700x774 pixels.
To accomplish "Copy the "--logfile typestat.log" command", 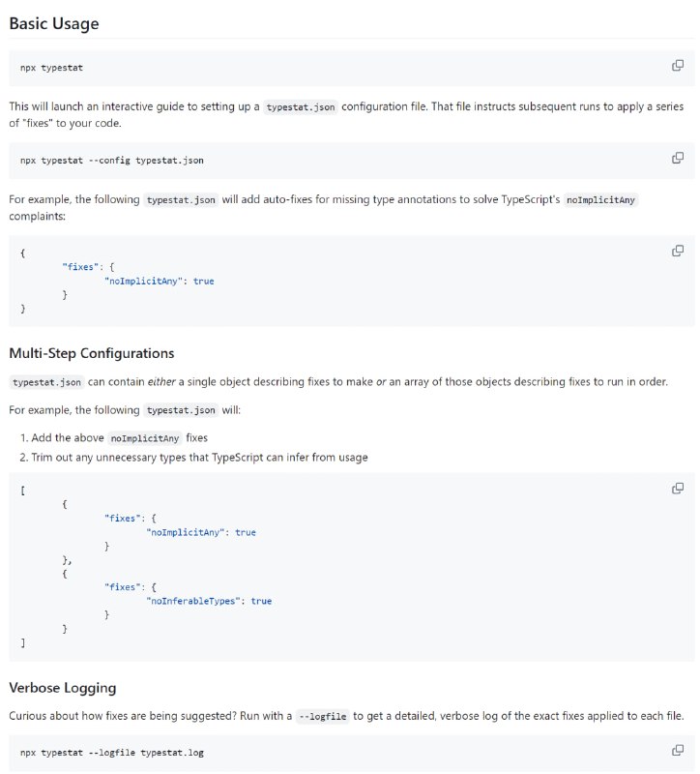I will coord(678,750).
